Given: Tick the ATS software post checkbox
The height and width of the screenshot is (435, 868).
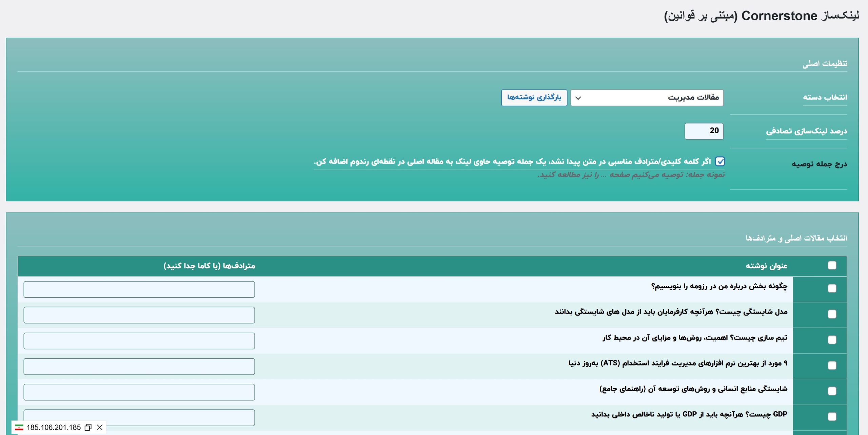Looking at the screenshot, I should [x=832, y=365].
